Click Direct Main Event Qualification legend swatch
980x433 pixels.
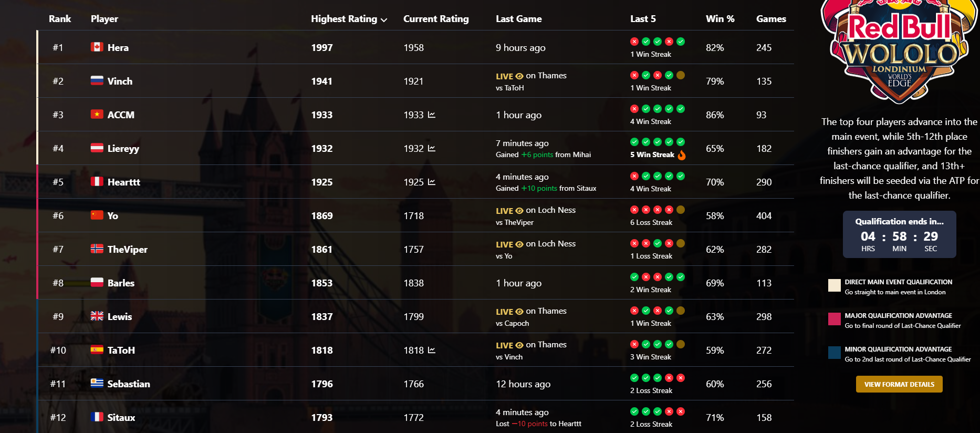[x=835, y=285]
